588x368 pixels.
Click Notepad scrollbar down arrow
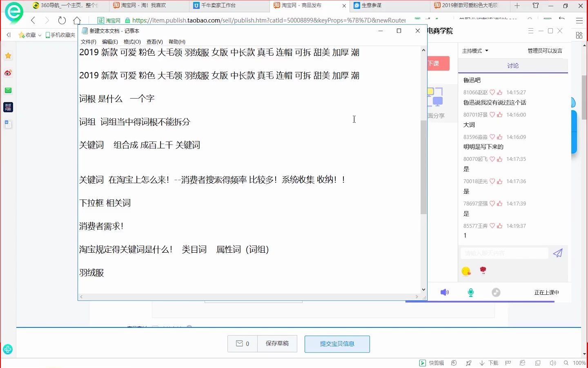coord(423,290)
